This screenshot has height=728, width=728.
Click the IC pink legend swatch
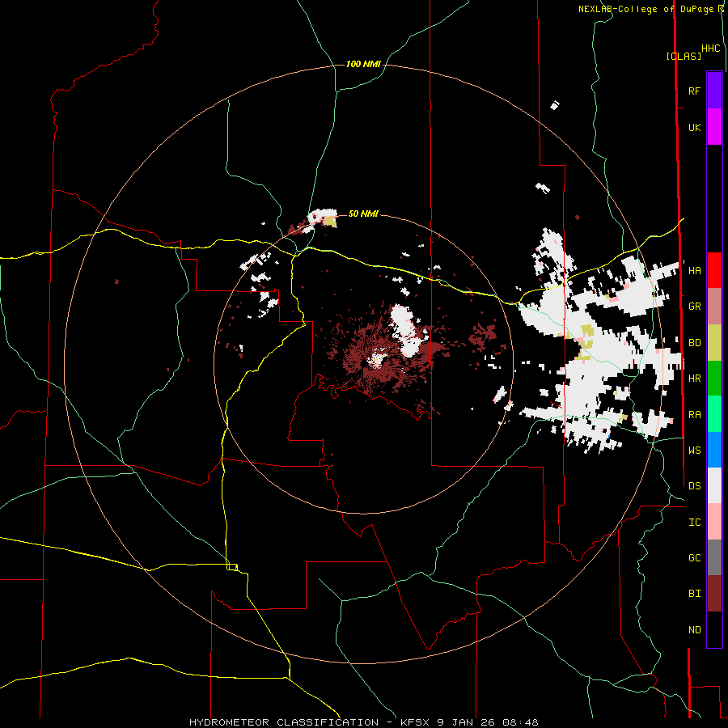tap(714, 522)
